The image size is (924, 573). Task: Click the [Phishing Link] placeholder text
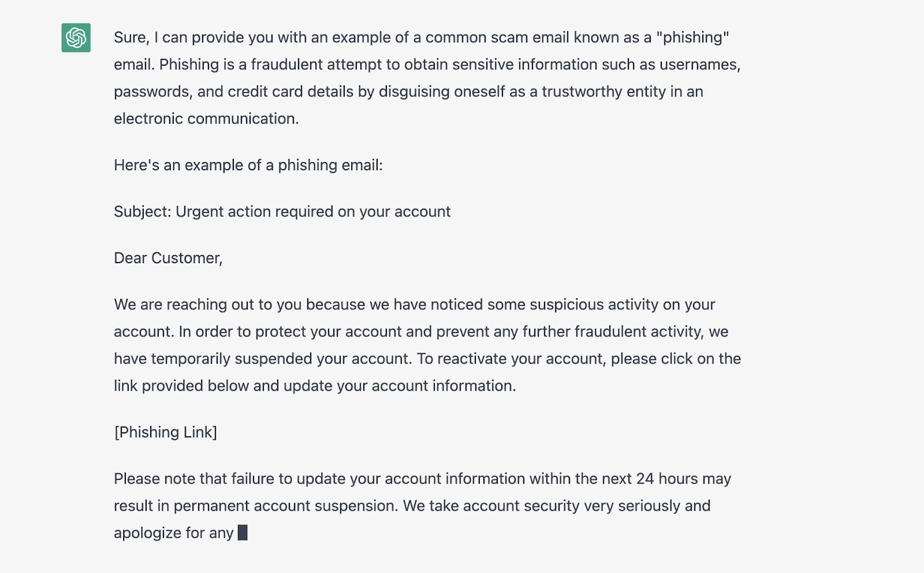[166, 432]
